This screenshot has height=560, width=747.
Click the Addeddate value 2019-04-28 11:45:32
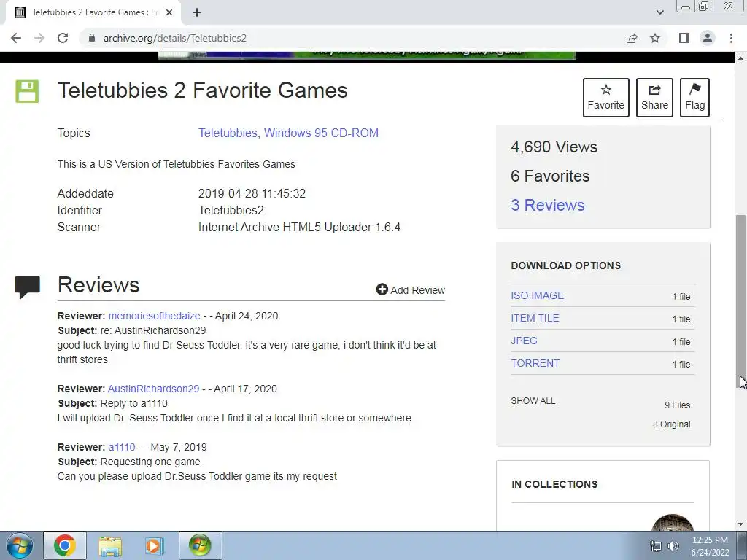click(x=252, y=194)
